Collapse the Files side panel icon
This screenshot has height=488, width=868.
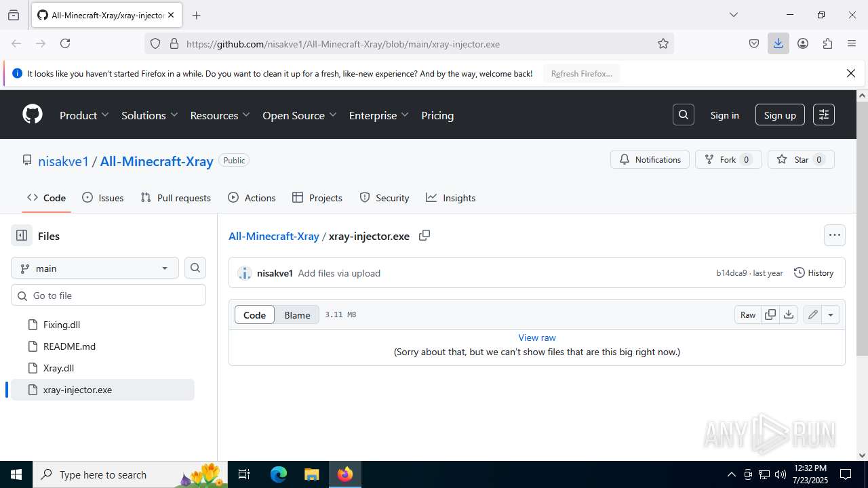22,236
